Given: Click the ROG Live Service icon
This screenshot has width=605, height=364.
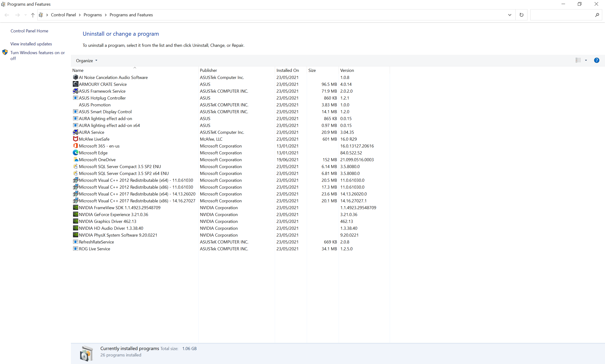Looking at the screenshot, I should [76, 248].
